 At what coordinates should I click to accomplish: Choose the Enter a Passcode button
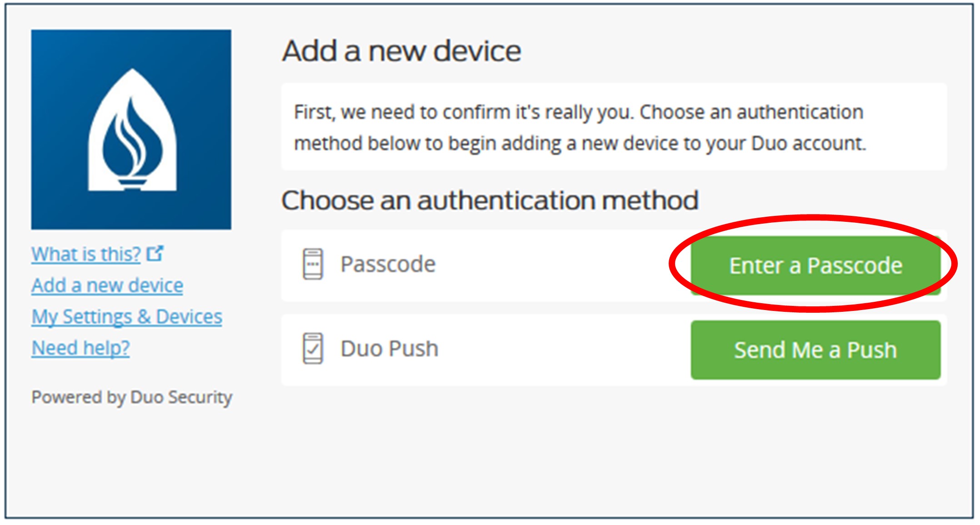[x=815, y=265]
